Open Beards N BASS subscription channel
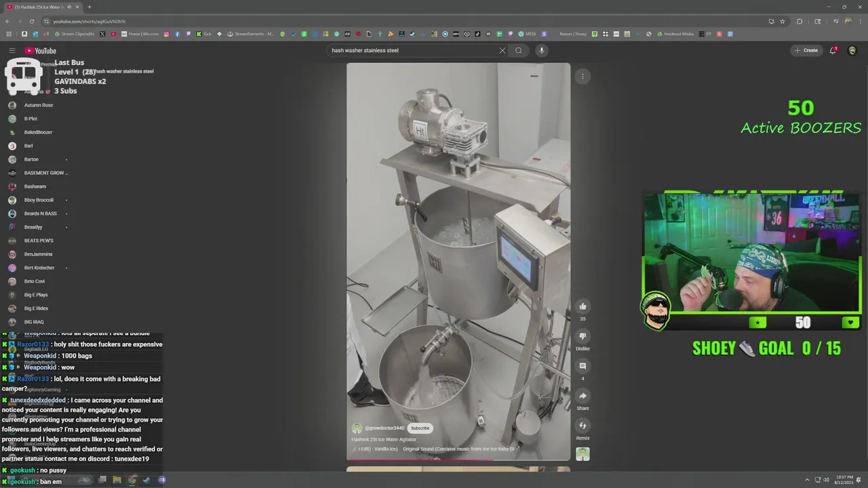Viewport: 868px width, 488px height. pos(41,213)
